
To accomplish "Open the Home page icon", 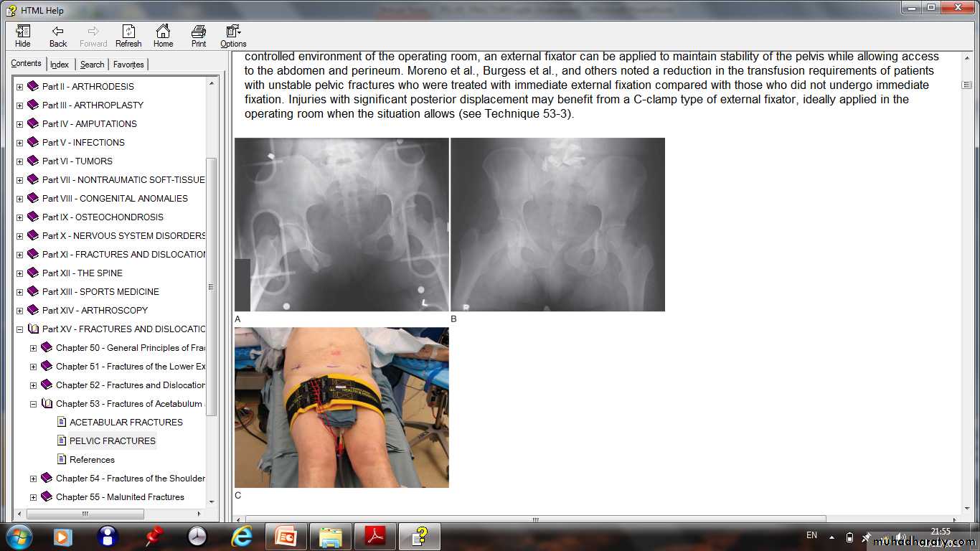I will 163,36.
